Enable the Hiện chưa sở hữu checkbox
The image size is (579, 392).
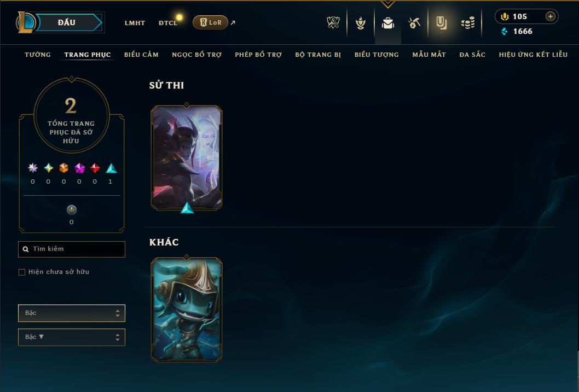click(22, 272)
